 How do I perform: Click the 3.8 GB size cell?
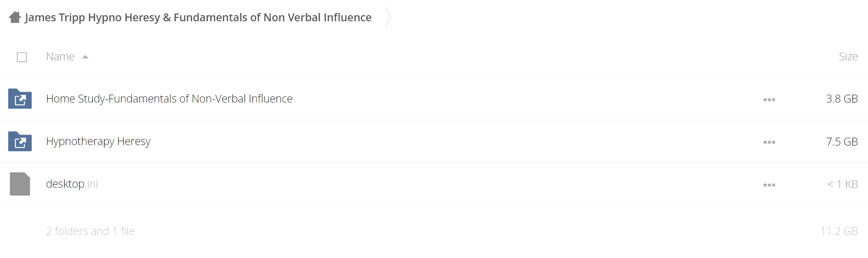click(x=842, y=99)
